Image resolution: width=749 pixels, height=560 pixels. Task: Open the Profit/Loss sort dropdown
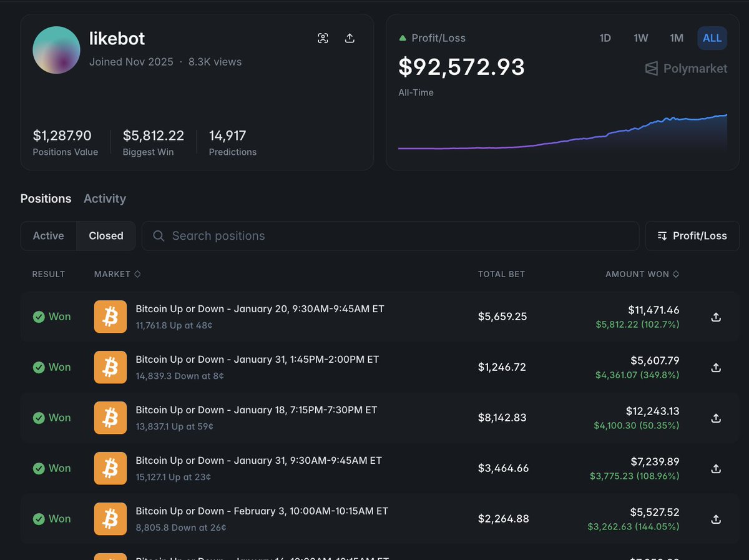[692, 235]
